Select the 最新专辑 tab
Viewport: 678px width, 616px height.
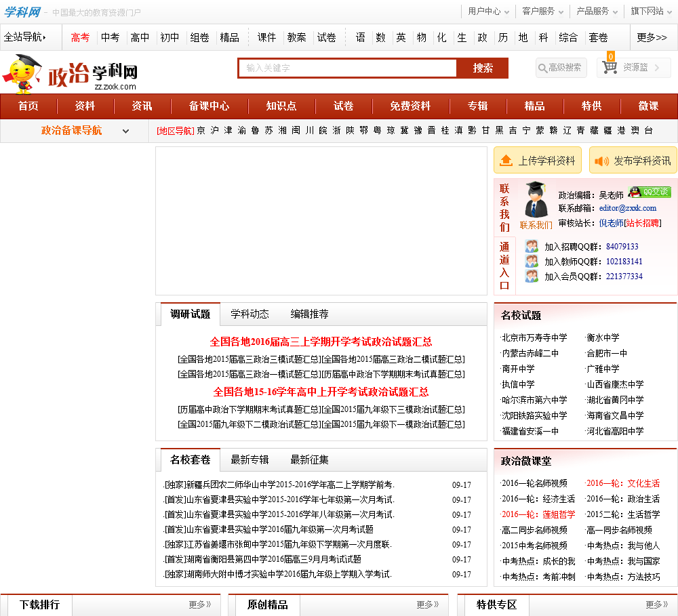click(x=250, y=459)
